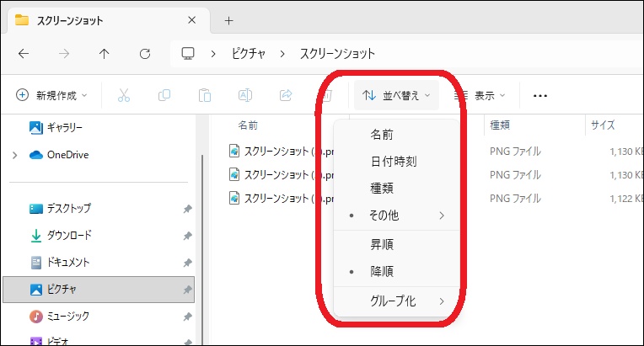644x346 pixels.
Task: Click the folder icon on the スクリーンショット tab
Action: (x=22, y=20)
